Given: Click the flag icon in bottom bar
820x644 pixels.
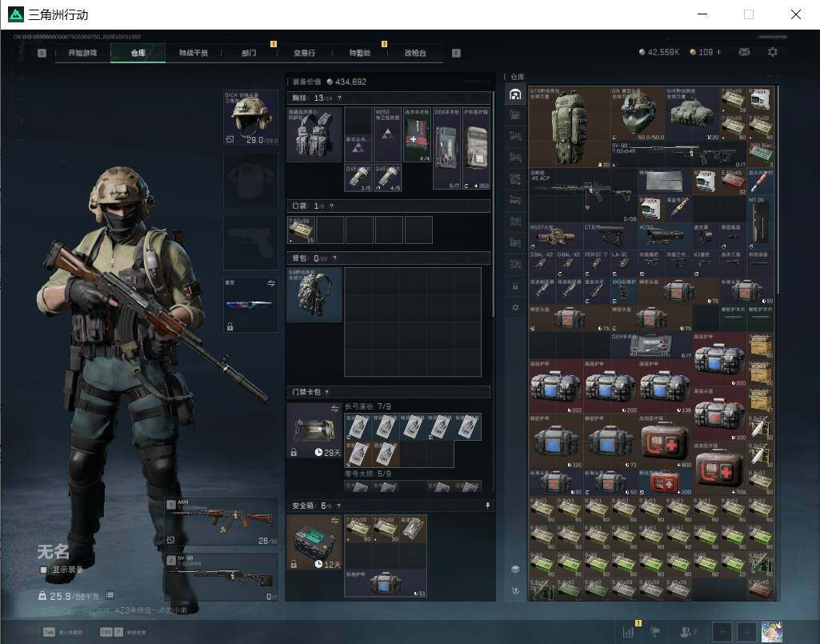Looking at the screenshot, I should (x=655, y=632).
